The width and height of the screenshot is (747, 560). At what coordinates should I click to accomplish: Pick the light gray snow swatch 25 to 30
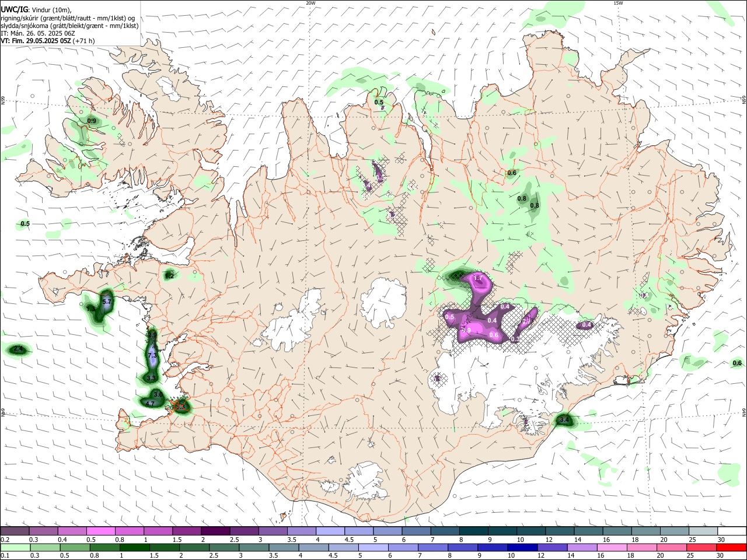pos(703,531)
